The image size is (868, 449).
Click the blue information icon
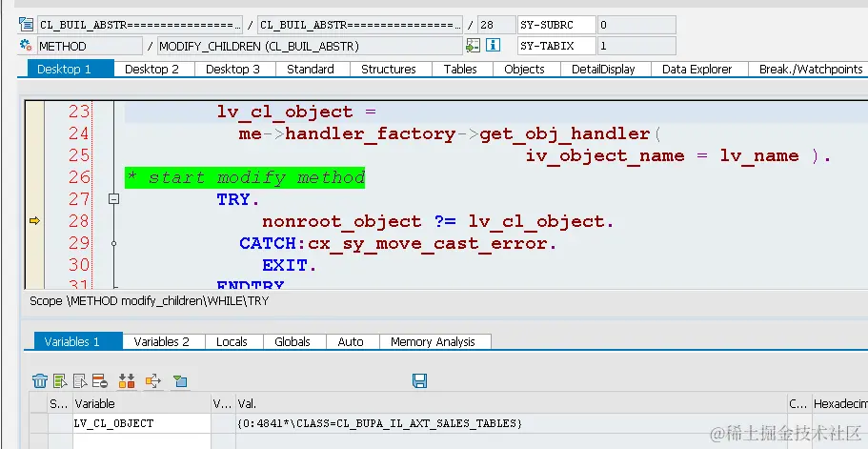493,46
